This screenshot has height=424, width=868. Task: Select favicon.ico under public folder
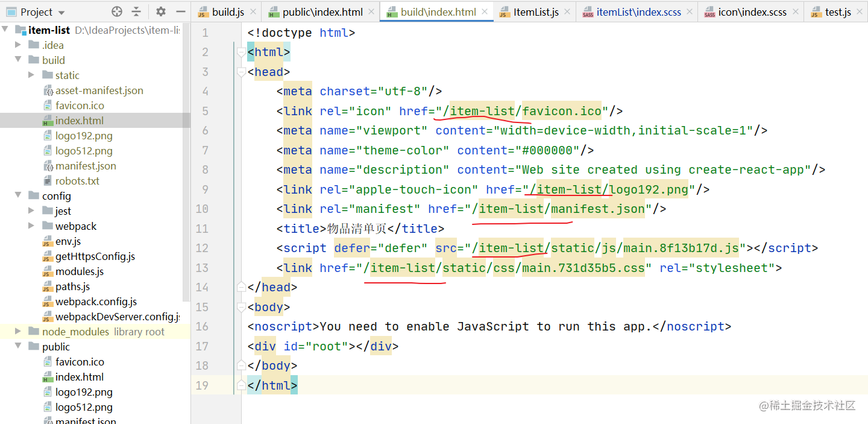pos(80,362)
